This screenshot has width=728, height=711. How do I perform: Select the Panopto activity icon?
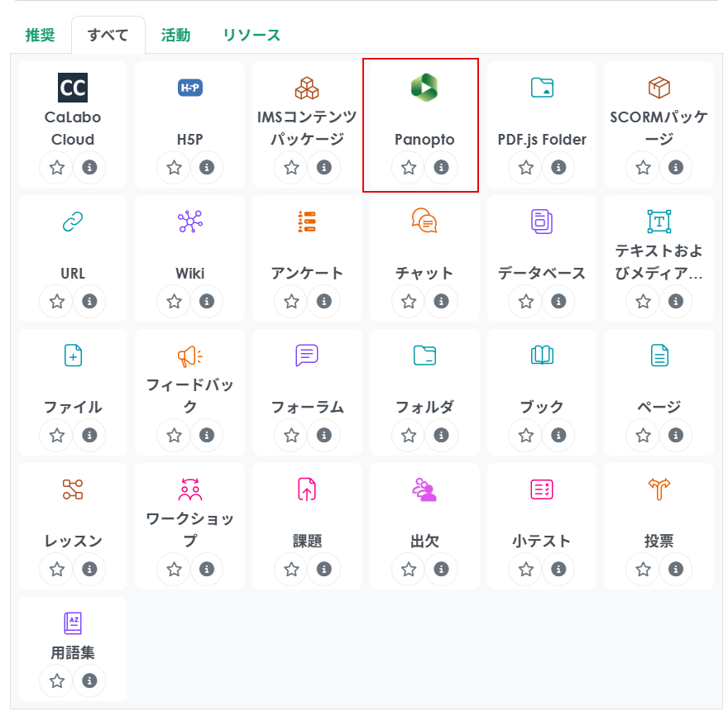[x=424, y=88]
